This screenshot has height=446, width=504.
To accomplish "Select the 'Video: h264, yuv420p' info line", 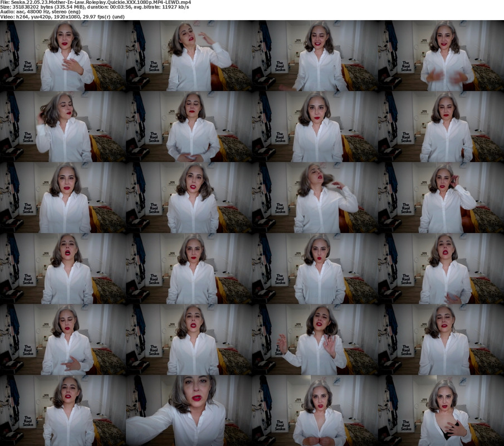I will 62,17.
